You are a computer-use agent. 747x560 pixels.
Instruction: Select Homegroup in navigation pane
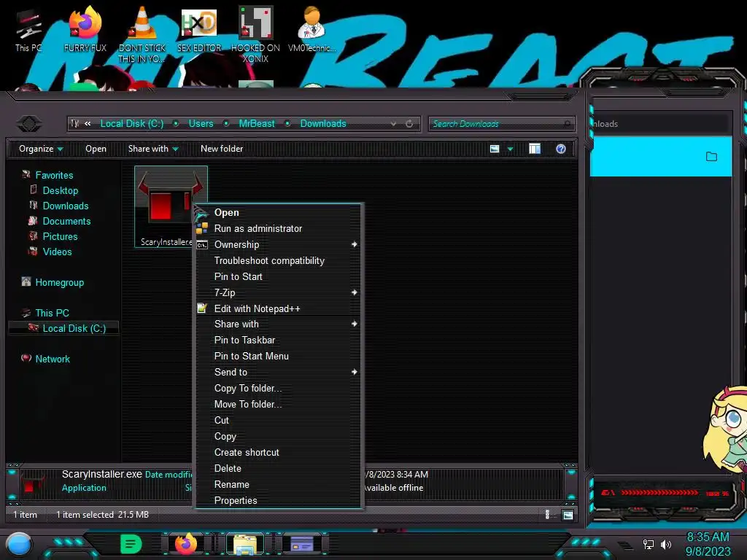[x=60, y=282]
